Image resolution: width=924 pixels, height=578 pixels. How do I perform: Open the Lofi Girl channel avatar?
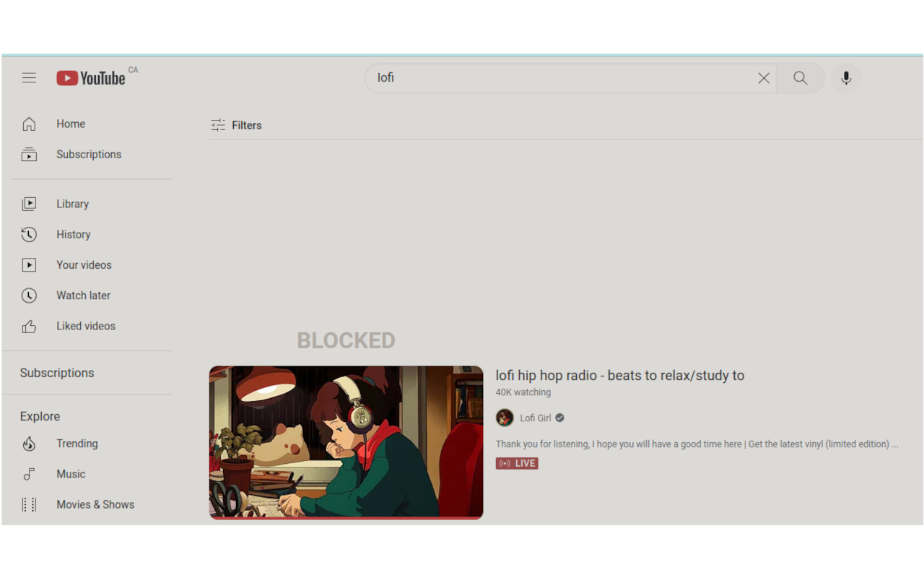(x=505, y=418)
